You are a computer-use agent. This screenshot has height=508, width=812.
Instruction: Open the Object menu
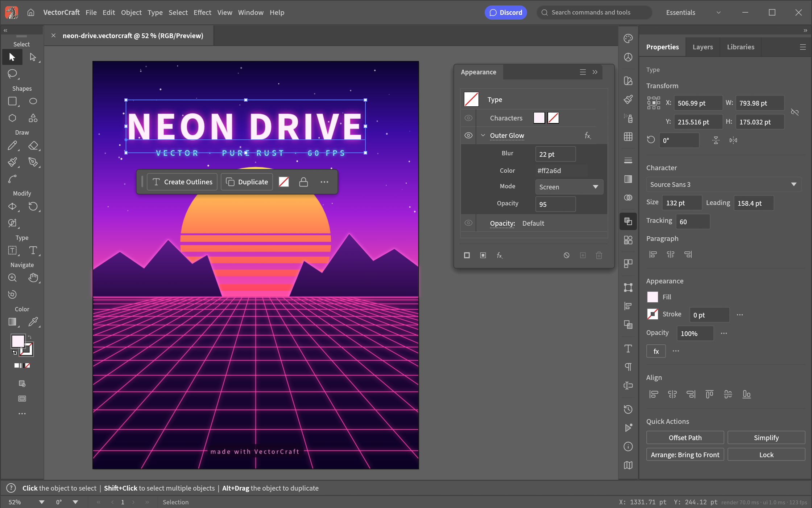pos(131,13)
